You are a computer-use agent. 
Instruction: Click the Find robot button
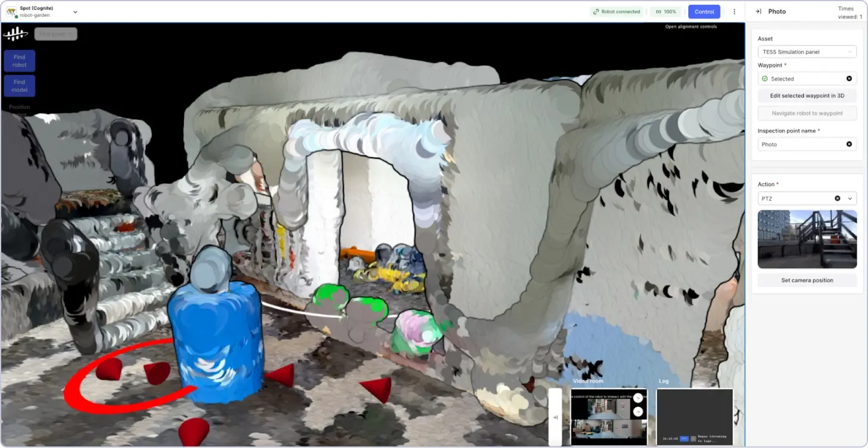[x=19, y=61]
